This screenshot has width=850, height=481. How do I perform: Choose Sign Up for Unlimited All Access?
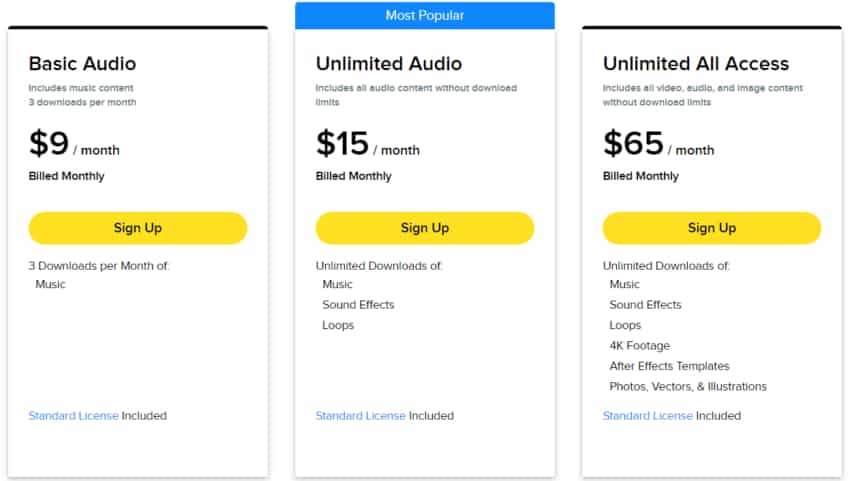coord(711,228)
